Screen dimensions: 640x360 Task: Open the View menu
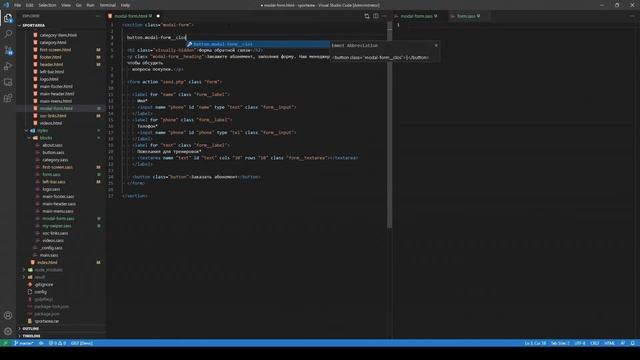[x=66, y=5]
